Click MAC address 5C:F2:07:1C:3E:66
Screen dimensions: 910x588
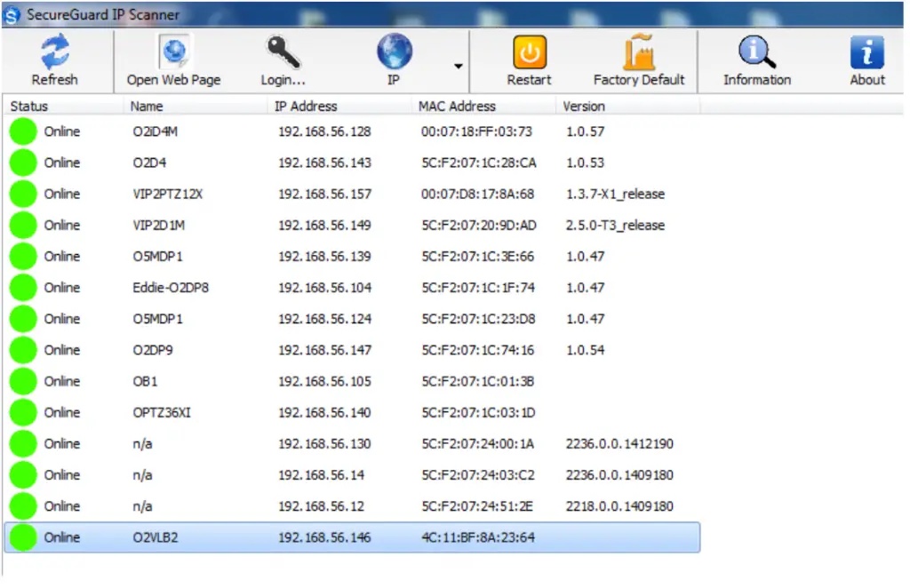pos(477,257)
